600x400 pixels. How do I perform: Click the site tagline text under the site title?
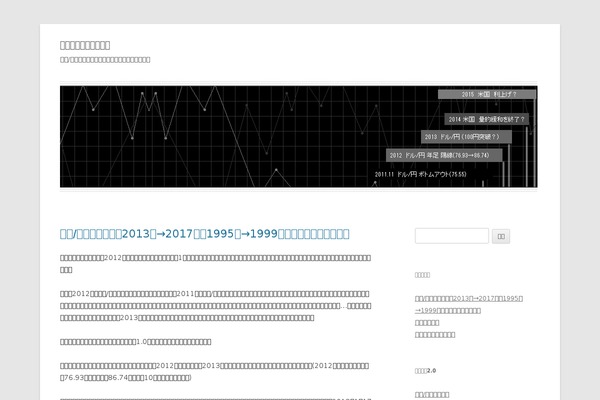click(x=105, y=60)
